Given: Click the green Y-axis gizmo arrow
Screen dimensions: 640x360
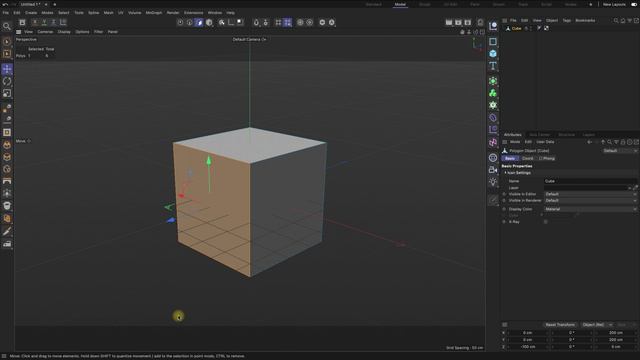Looking at the screenshot, I should tap(209, 161).
